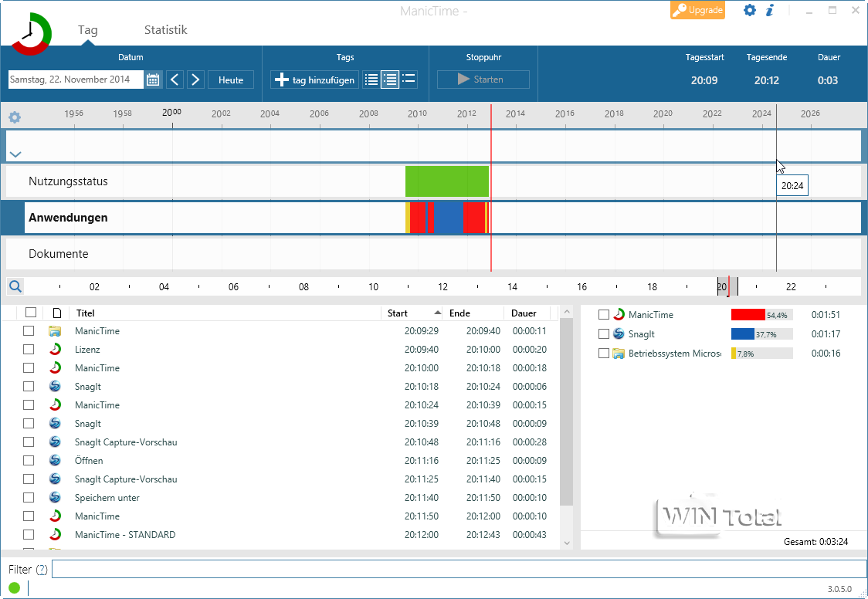
Task: Check the Lizenz row checkbox
Action: tap(29, 350)
